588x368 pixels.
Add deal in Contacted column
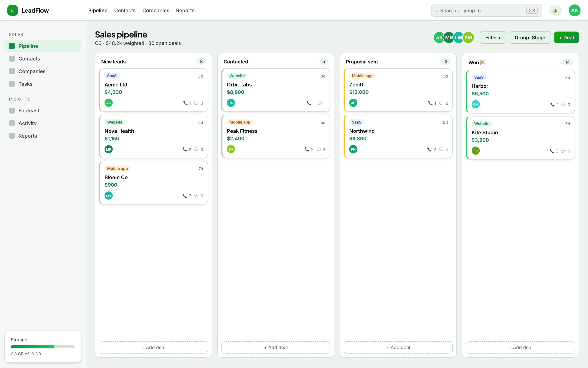276,347
